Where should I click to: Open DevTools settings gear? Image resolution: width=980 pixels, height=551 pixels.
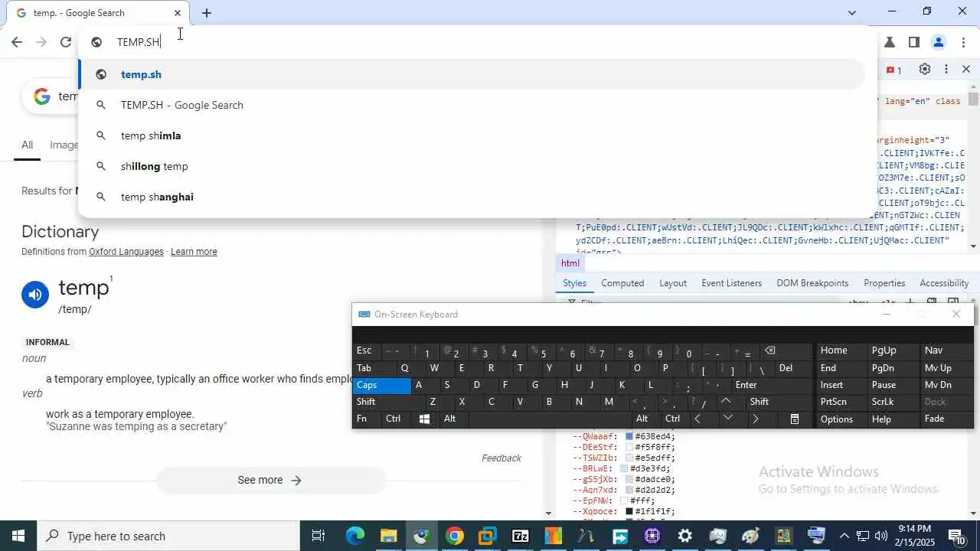(925, 69)
